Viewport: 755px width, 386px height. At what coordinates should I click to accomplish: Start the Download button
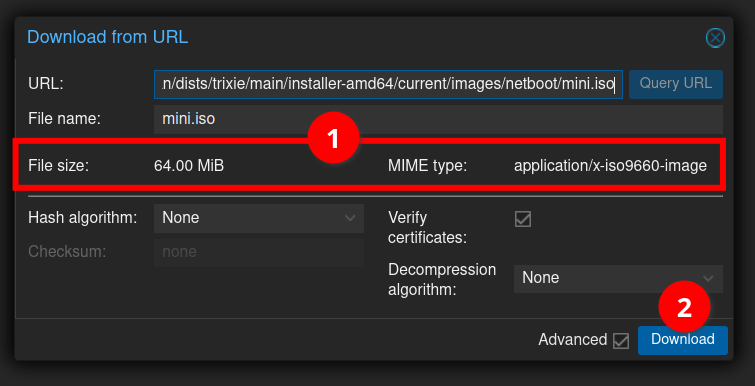pos(683,340)
